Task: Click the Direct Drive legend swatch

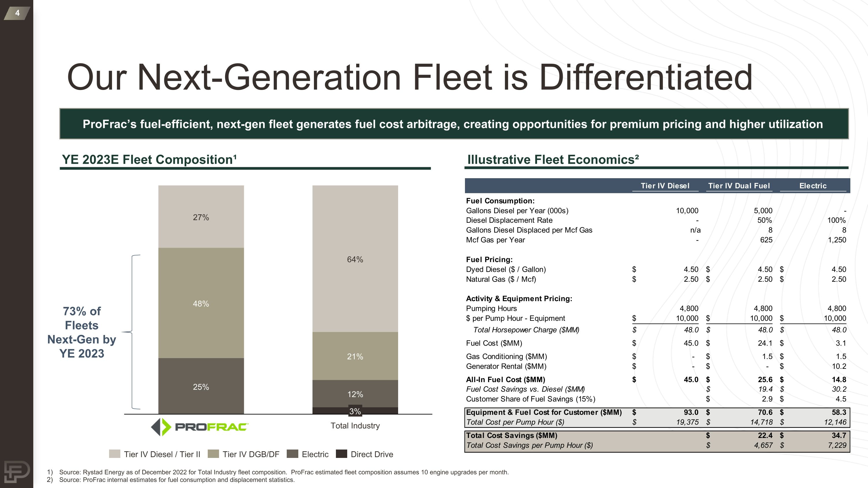Action: 341,454
